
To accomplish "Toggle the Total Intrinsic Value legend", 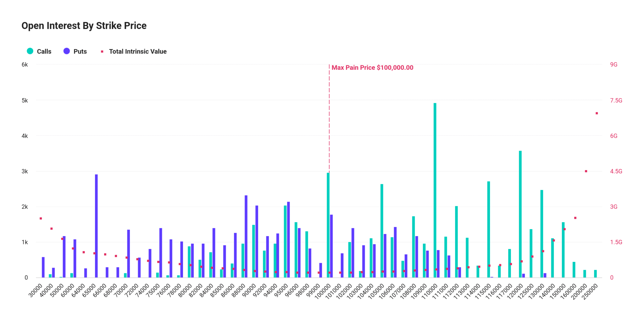I will point(134,51).
